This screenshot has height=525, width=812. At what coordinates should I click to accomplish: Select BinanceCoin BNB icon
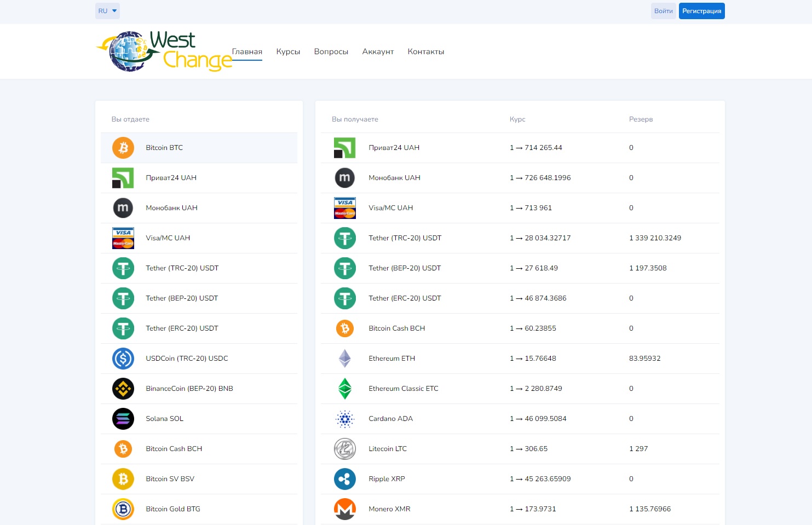pos(123,389)
